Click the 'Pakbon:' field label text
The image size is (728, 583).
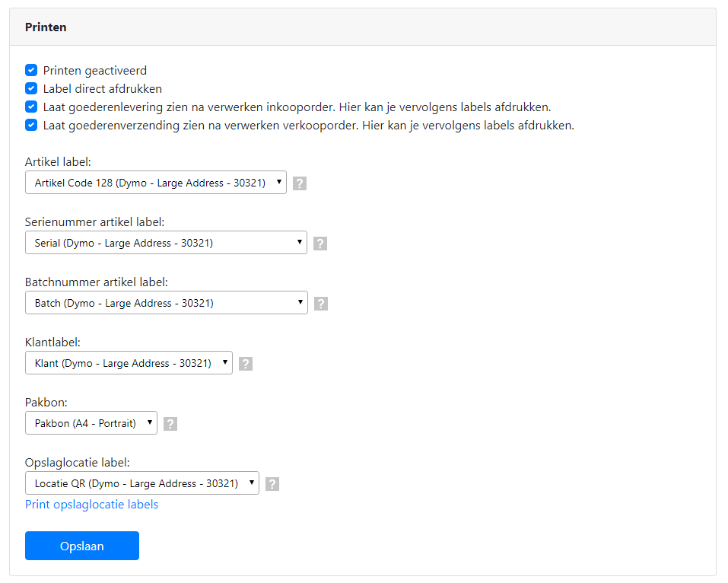click(x=46, y=402)
